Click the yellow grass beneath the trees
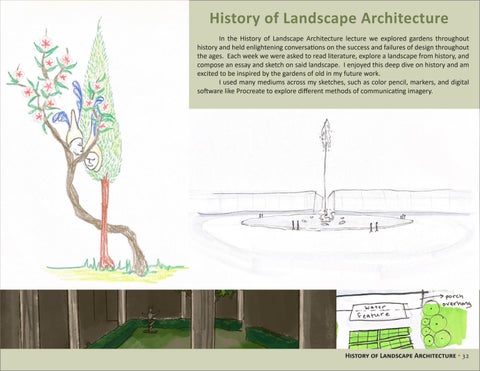This screenshot has width=480, height=371. click(113, 274)
